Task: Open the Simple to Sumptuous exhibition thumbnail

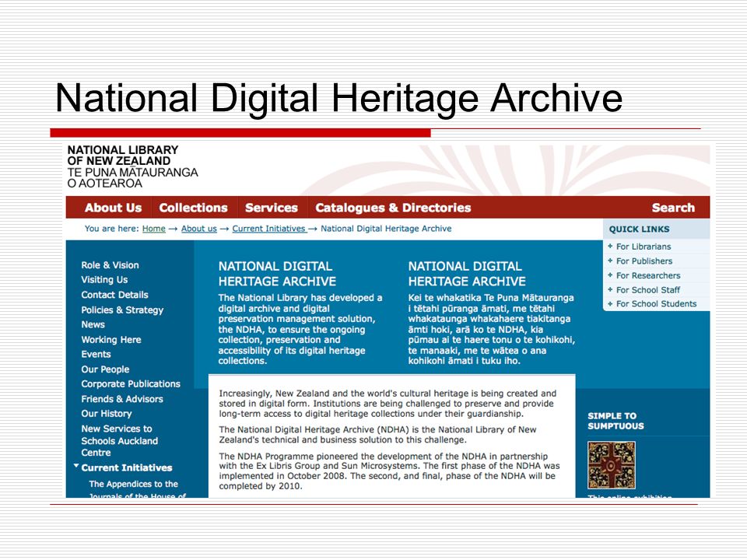Action: [x=612, y=465]
